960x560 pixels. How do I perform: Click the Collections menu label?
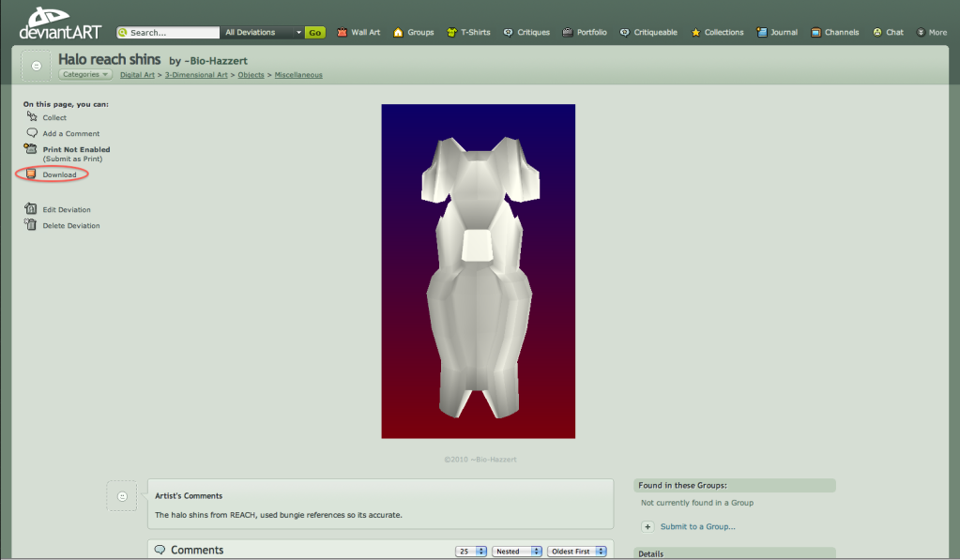point(724,33)
